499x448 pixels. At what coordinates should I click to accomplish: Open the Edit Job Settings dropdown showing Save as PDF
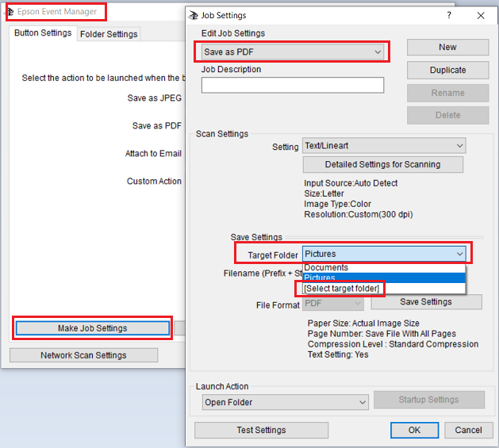292,52
